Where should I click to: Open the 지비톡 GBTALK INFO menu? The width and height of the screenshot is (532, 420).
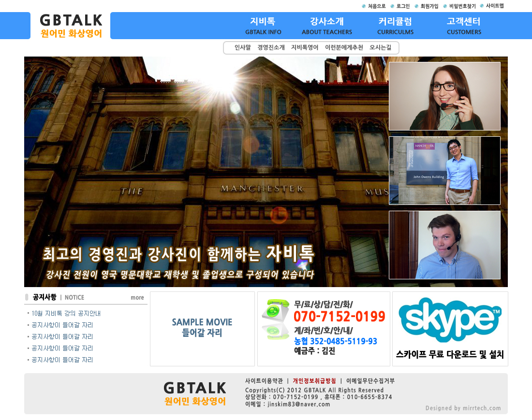[263, 26]
